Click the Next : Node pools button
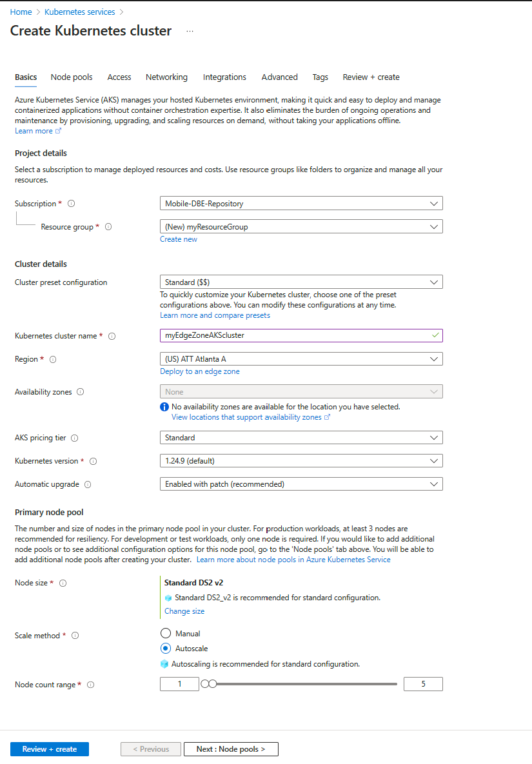This screenshot has height=764, width=532. [231, 749]
